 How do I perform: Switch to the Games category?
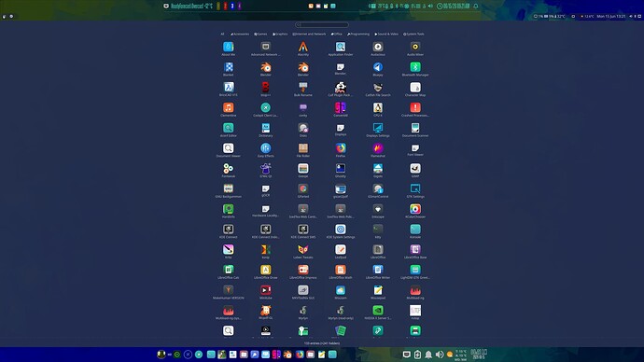(x=260, y=35)
